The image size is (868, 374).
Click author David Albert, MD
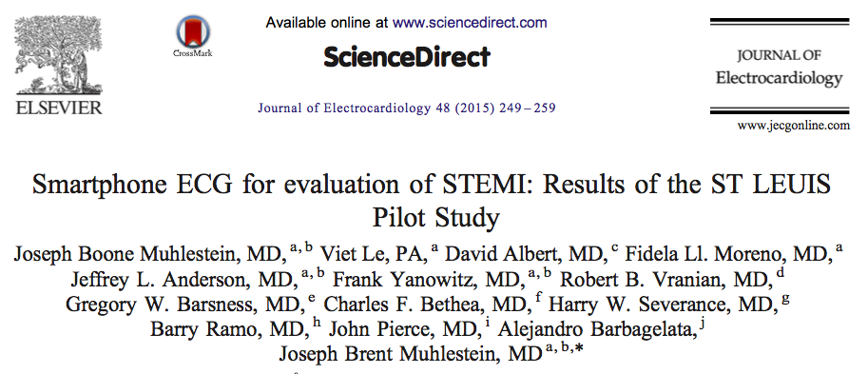tap(527, 254)
